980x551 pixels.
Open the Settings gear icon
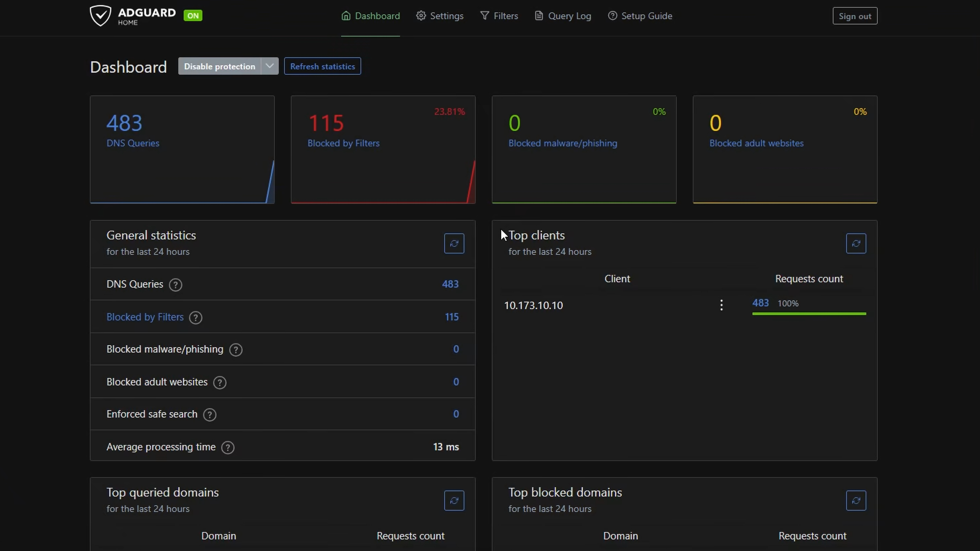pyautogui.click(x=421, y=16)
